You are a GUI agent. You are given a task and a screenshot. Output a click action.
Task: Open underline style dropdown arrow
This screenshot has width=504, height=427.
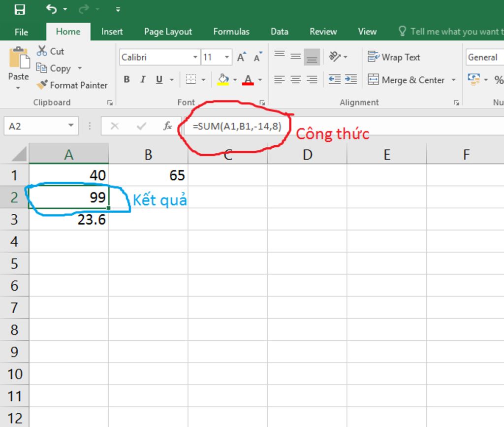click(172, 80)
